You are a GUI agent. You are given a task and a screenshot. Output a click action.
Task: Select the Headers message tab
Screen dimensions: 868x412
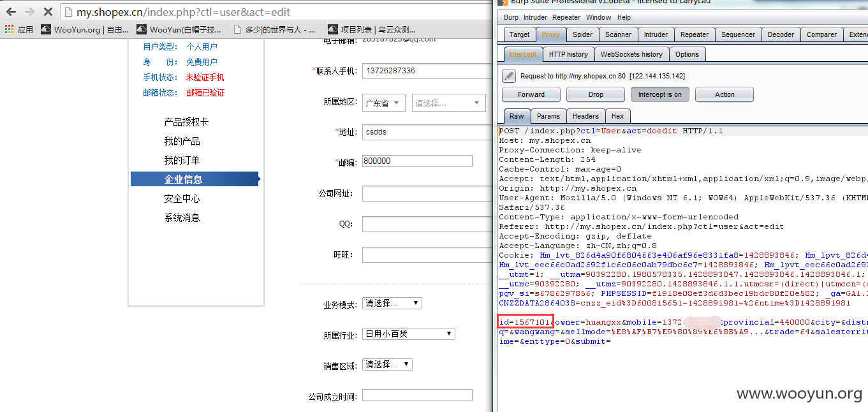coord(585,116)
